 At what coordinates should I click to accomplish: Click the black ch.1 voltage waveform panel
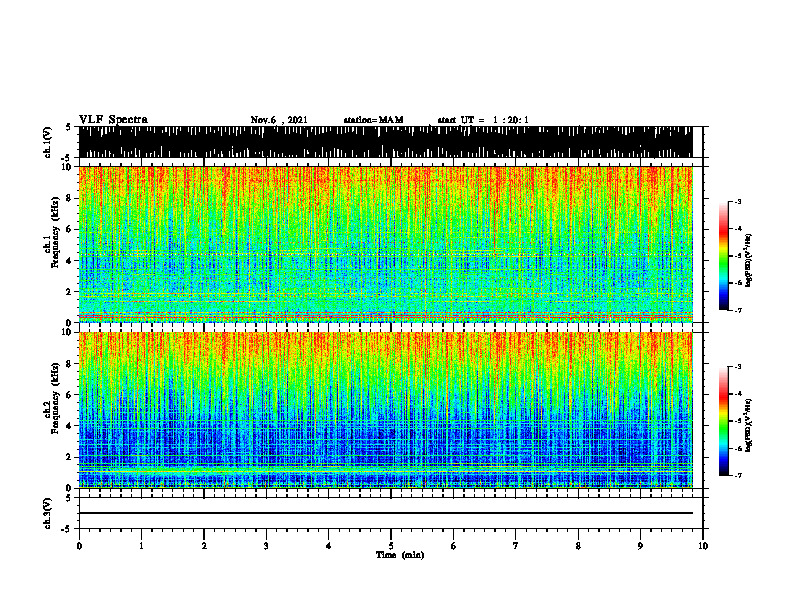point(386,142)
